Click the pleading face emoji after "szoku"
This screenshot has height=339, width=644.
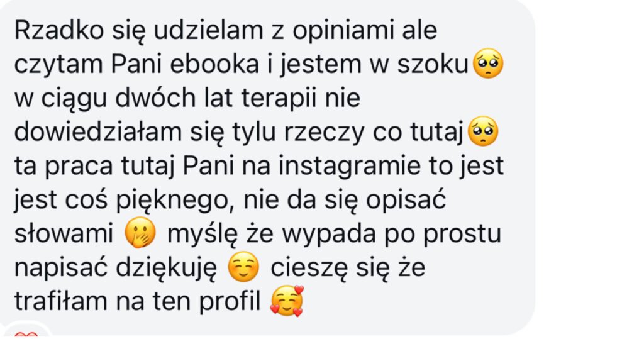488,64
